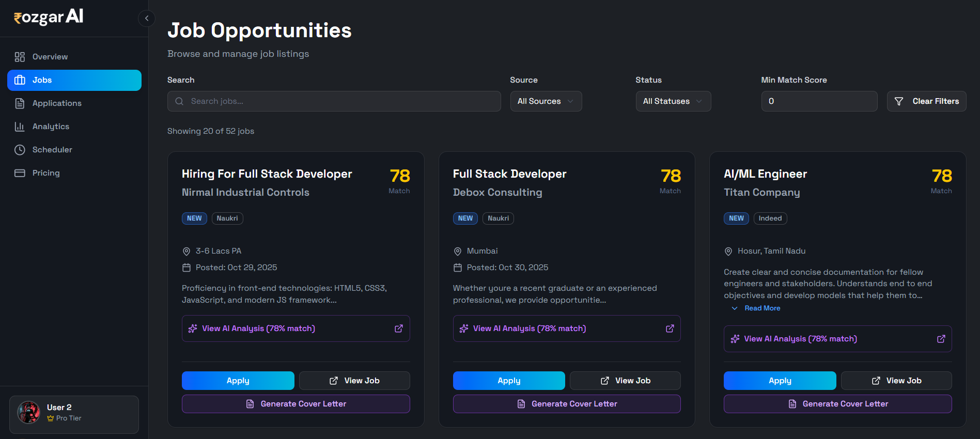
Task: Click the Scheduler clock icon
Action: 20,150
